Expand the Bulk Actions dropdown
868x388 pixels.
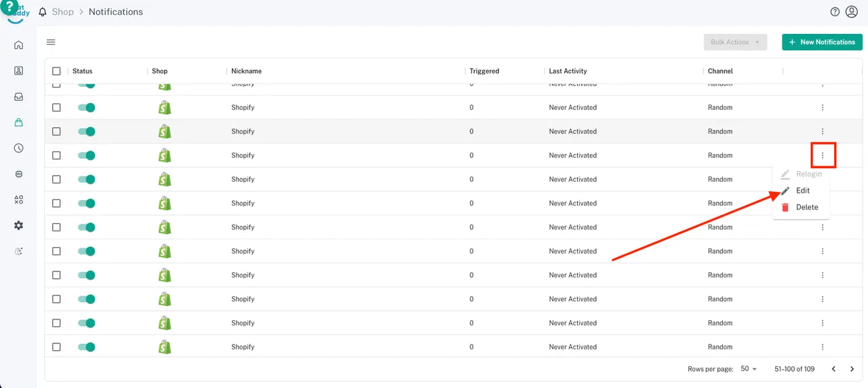pyautogui.click(x=735, y=42)
